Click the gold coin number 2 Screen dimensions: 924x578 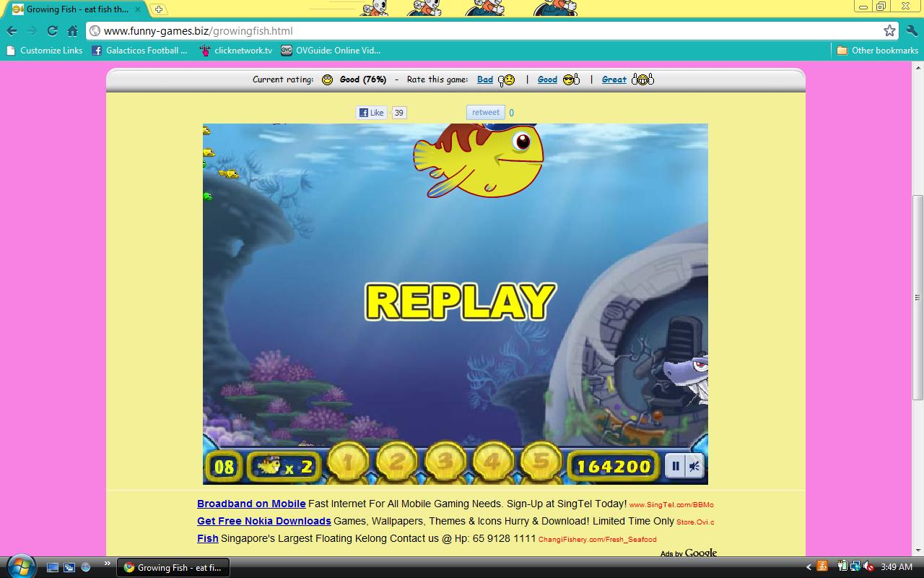[396, 462]
